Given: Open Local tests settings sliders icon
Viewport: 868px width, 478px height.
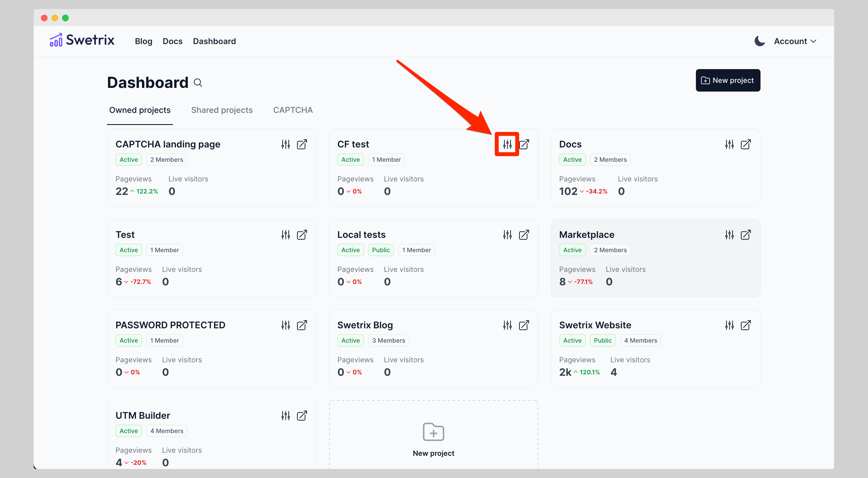Looking at the screenshot, I should click(507, 235).
